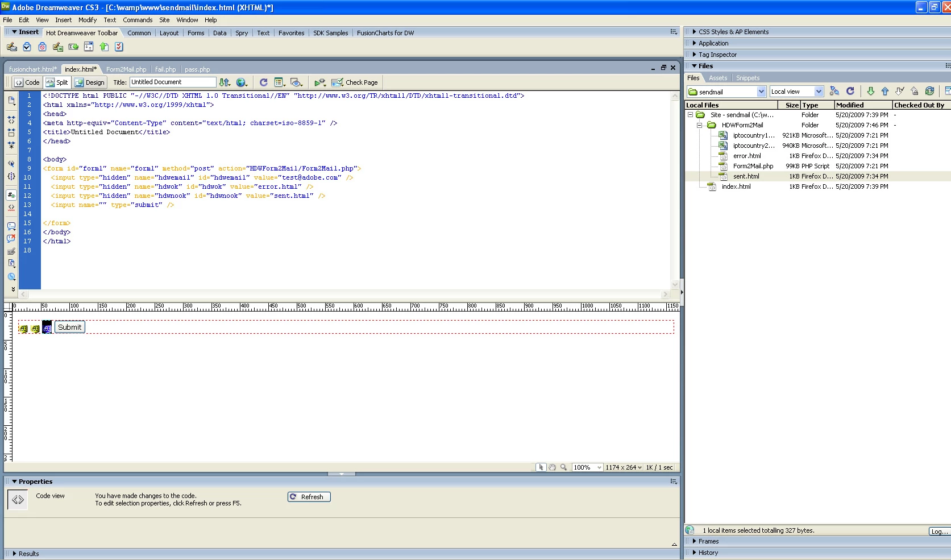This screenshot has width=951, height=560.
Task: Open Preview in Browser globe icon
Action: [242, 82]
